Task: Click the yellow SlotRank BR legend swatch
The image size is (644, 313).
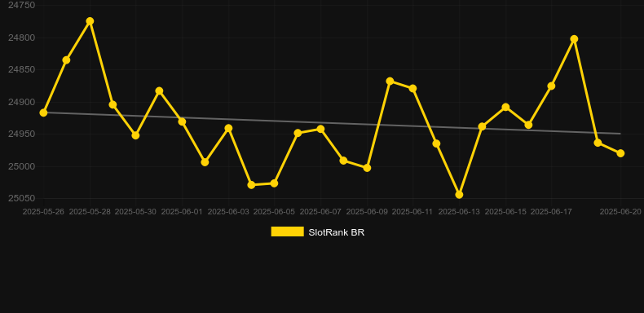Action: click(x=288, y=231)
